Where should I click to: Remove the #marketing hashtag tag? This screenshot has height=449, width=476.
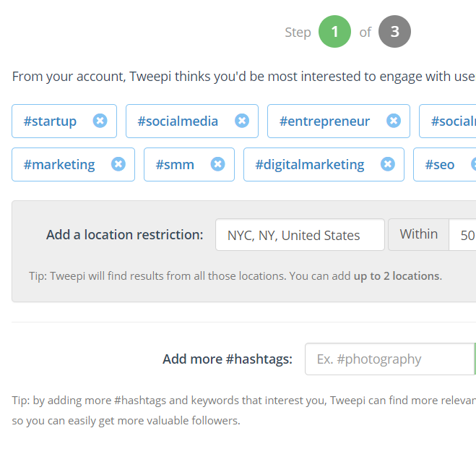click(118, 164)
